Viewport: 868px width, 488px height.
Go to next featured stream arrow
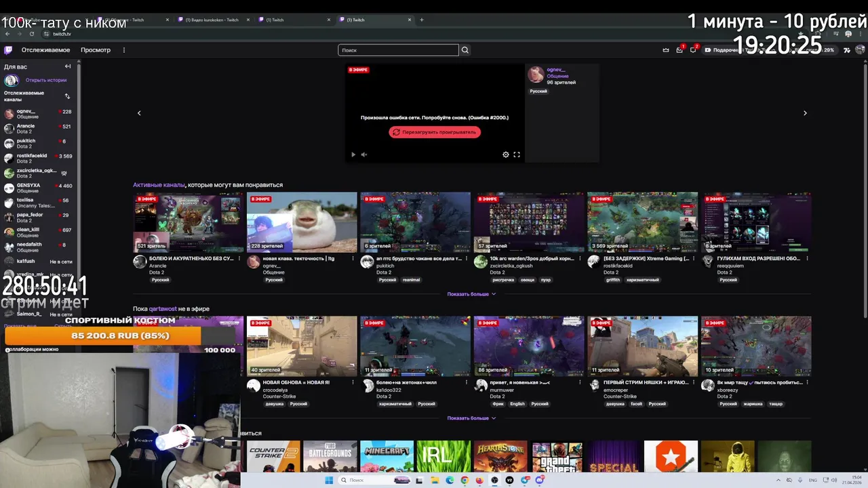(x=805, y=113)
